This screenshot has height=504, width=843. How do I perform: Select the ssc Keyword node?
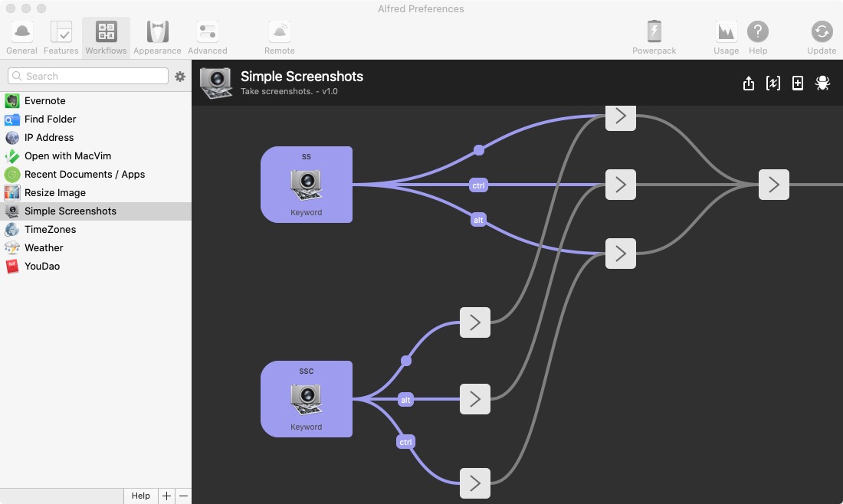click(307, 399)
